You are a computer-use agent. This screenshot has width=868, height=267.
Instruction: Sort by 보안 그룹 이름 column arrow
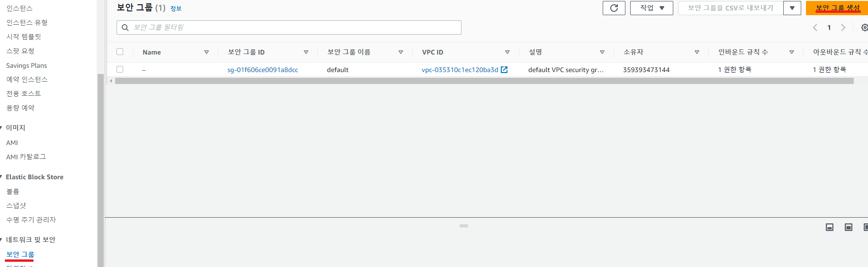coord(401,52)
